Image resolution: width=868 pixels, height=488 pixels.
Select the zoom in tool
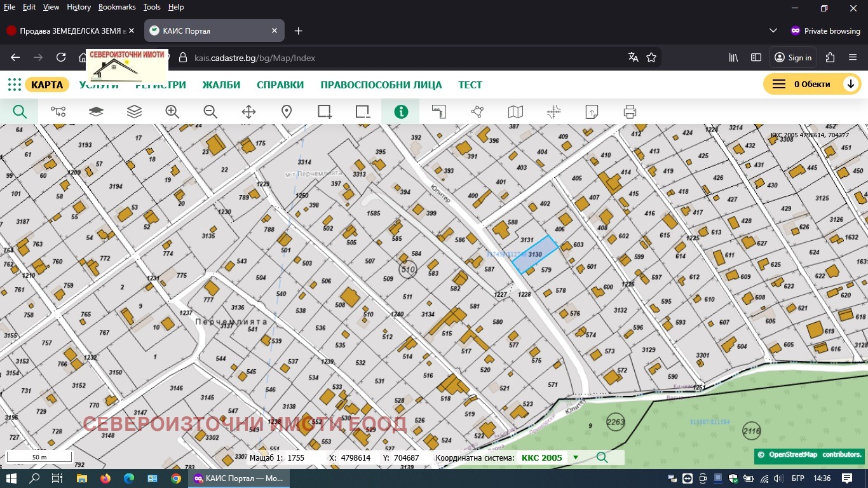(x=172, y=112)
